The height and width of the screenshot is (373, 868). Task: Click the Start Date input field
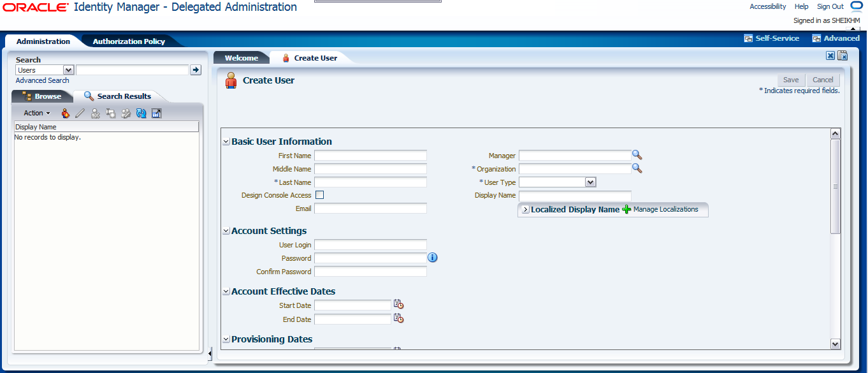point(352,305)
